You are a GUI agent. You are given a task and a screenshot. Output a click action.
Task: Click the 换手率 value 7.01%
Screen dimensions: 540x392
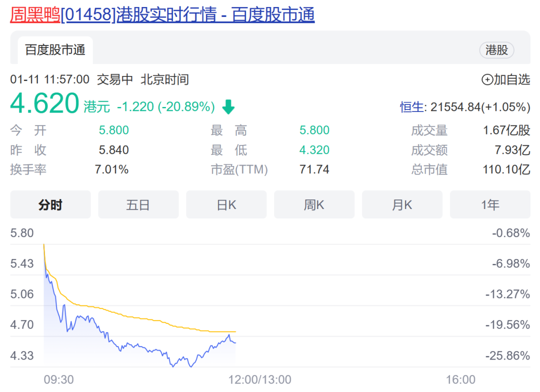click(x=111, y=169)
